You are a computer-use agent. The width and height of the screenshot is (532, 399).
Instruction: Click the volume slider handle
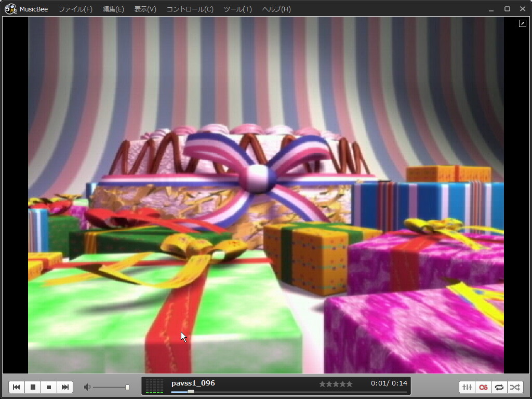pyautogui.click(x=127, y=387)
